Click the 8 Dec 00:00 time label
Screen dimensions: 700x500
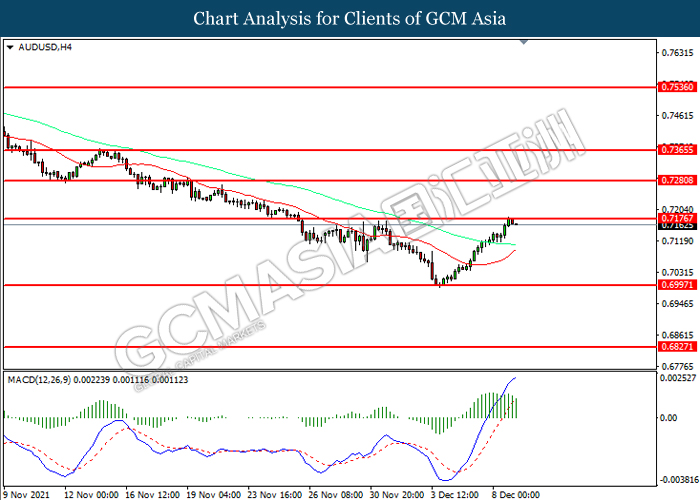pos(517,495)
